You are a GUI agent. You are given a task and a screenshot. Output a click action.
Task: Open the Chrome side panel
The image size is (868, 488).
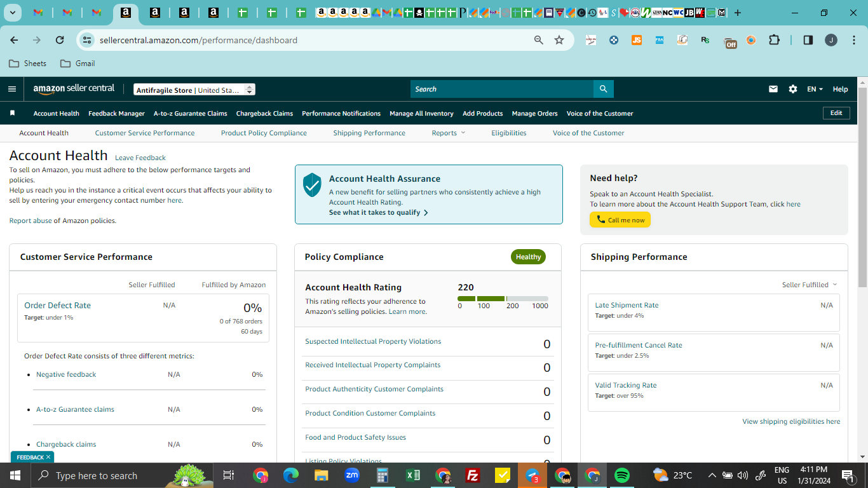tap(808, 40)
